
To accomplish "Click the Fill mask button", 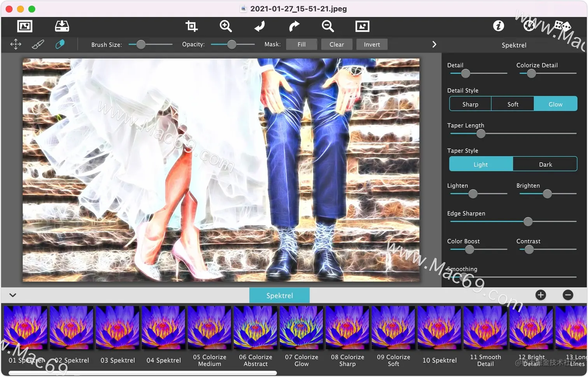I will (x=301, y=44).
